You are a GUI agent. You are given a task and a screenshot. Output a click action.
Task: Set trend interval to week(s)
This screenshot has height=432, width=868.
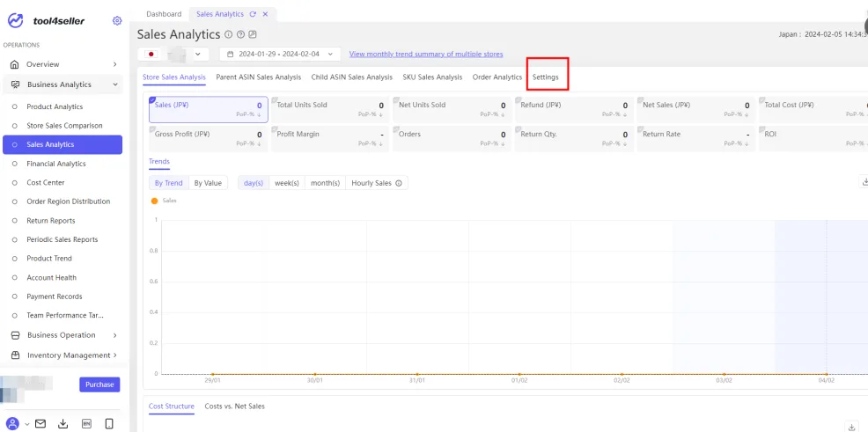click(287, 183)
